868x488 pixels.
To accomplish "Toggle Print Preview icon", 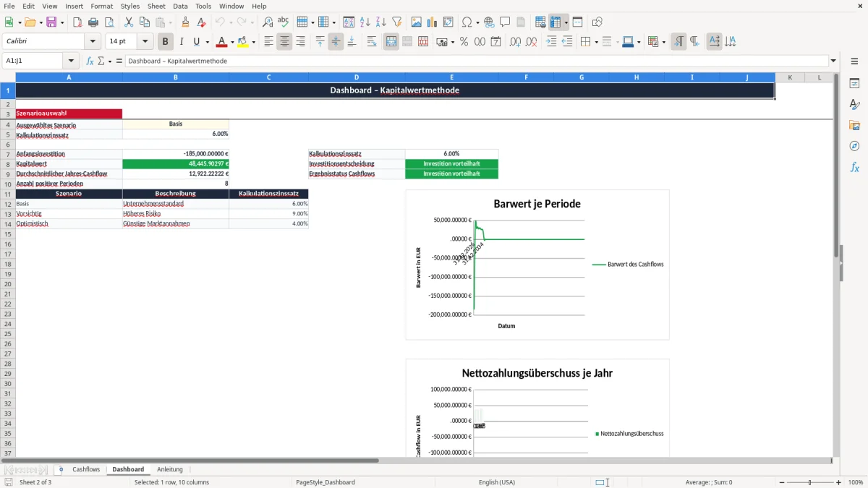I will [109, 22].
